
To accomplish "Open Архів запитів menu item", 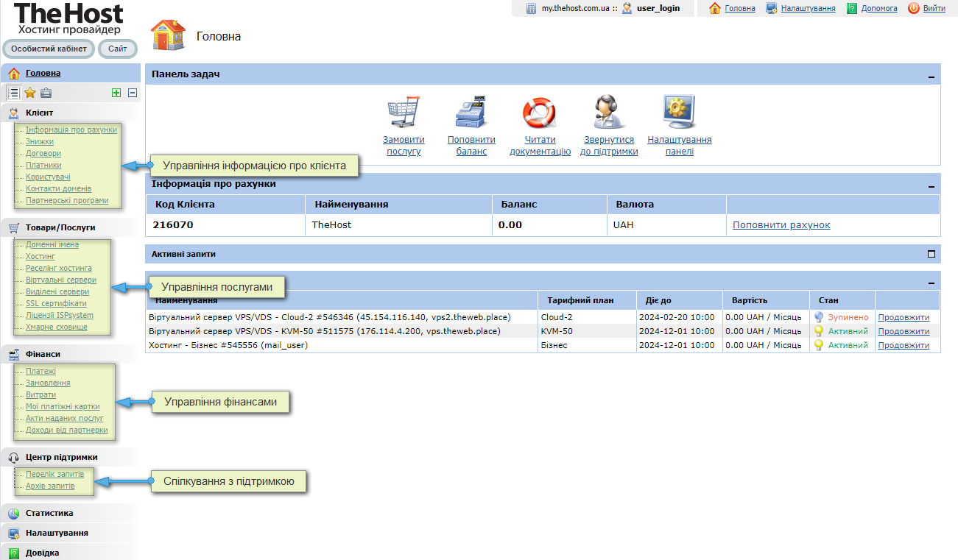I will [x=50, y=486].
